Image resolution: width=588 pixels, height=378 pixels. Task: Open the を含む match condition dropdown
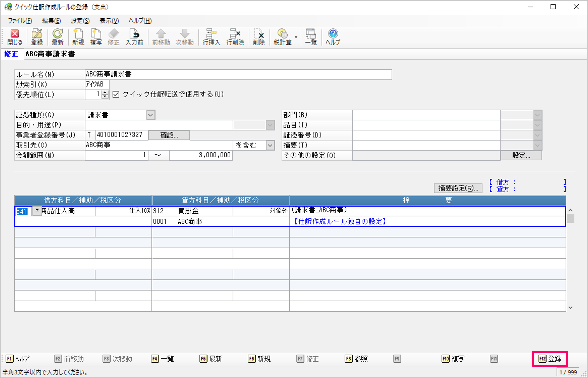tap(270, 145)
